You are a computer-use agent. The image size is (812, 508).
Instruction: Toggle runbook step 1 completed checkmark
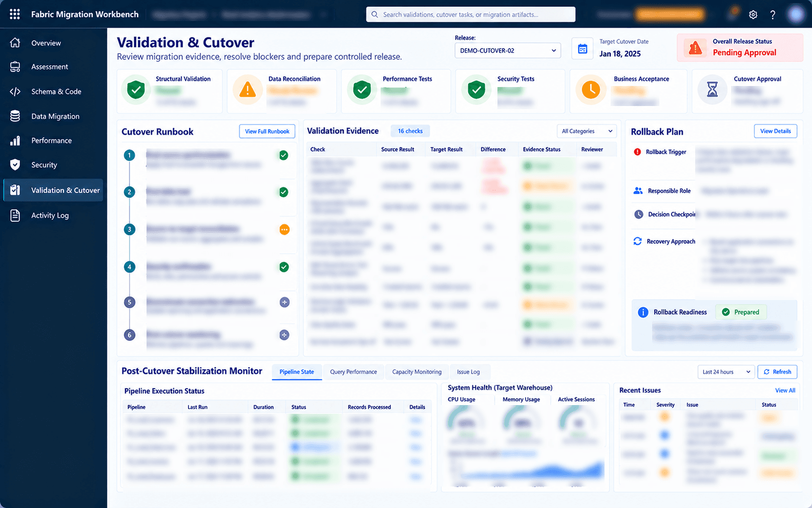(x=283, y=155)
